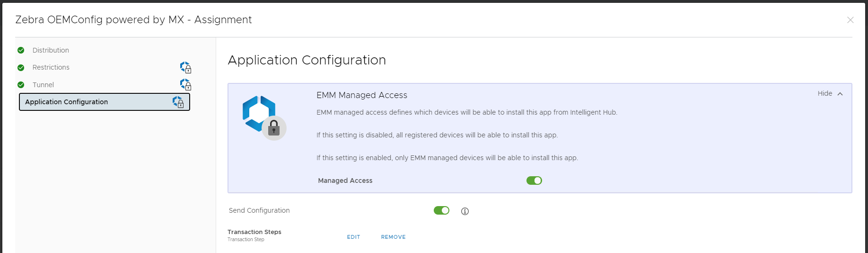The width and height of the screenshot is (868, 253).
Task: Click the large EMM Managed Access logo
Action: pos(264,117)
